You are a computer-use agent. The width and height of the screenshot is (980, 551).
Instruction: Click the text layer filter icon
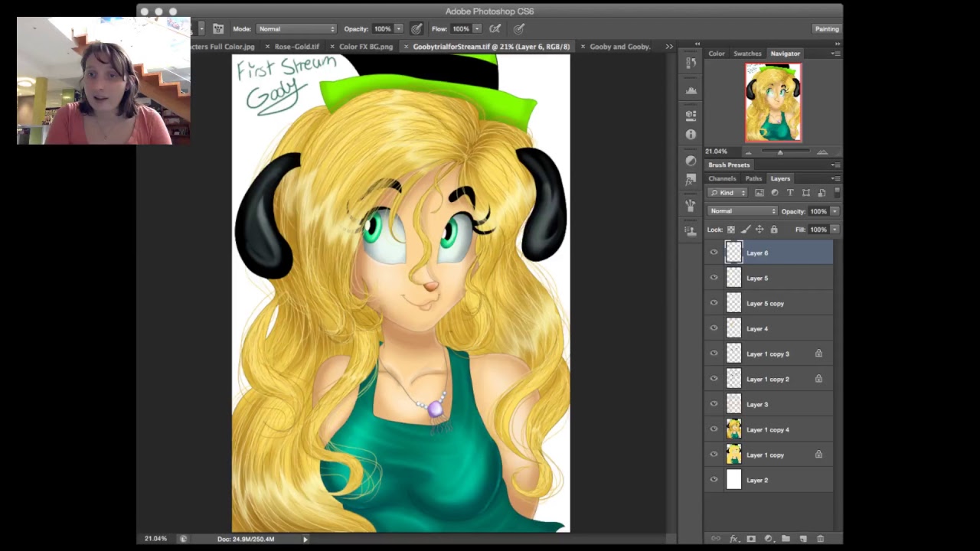click(x=790, y=193)
